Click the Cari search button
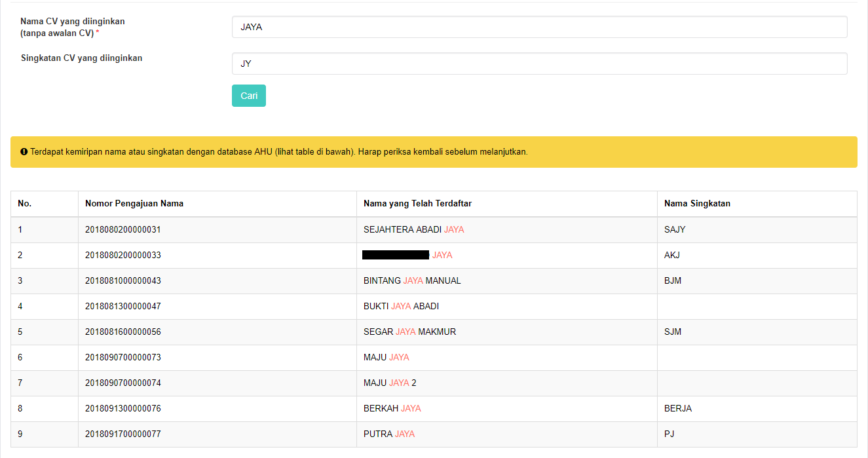This screenshot has width=868, height=458. 249,96
